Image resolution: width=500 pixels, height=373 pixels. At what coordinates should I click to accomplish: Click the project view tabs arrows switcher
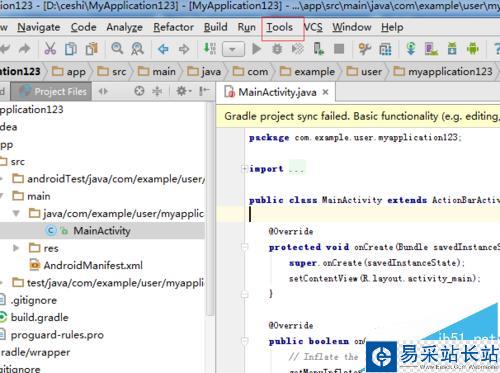coord(103,91)
